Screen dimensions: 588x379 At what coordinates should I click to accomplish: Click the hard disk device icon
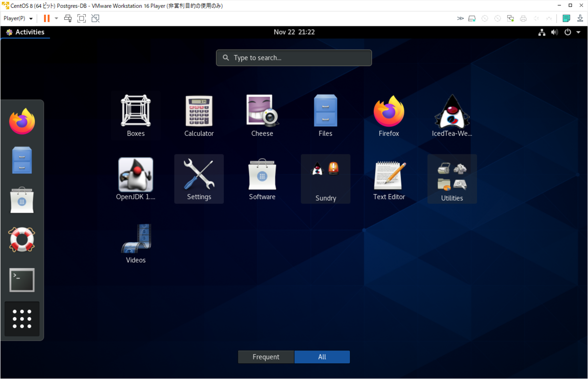click(x=472, y=18)
